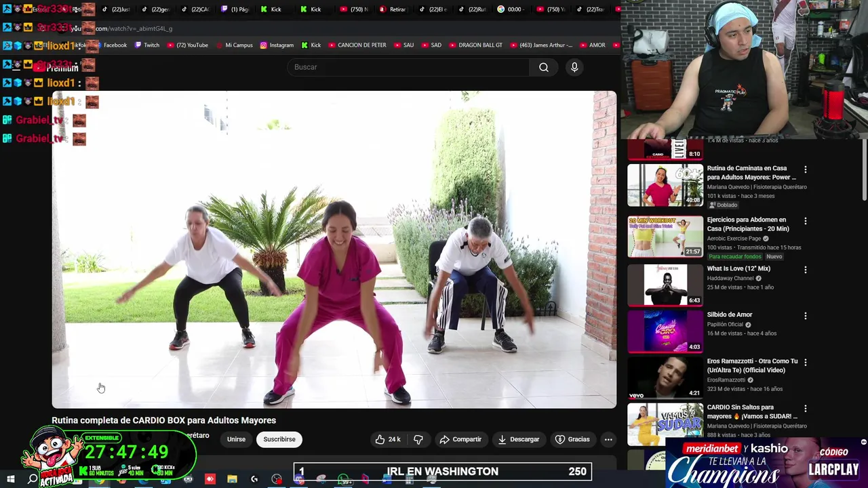
Task: Open options menu for Eros Ramazzotti video
Action: (806, 363)
